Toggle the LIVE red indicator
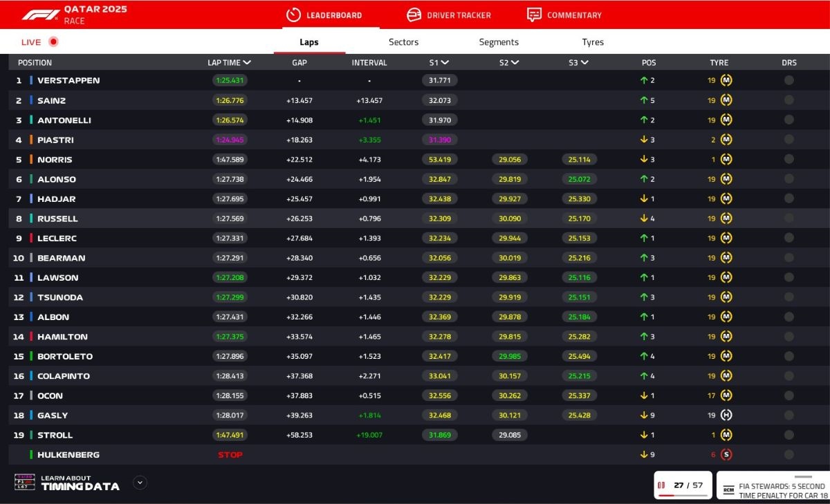 tap(53, 42)
